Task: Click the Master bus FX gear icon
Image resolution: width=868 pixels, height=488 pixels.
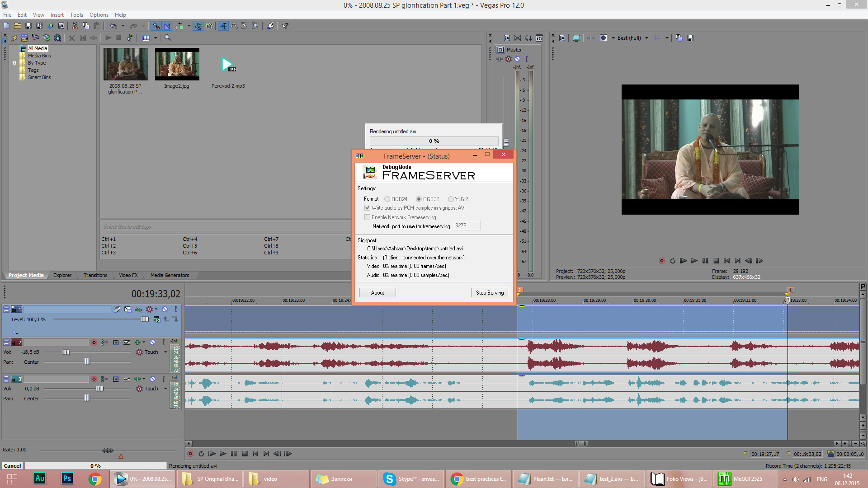Action: coord(508,59)
